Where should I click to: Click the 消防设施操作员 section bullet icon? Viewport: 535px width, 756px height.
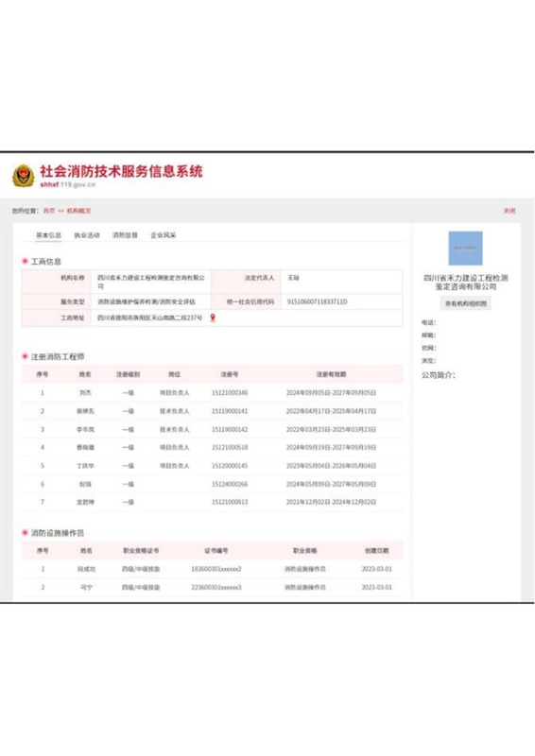(25, 532)
